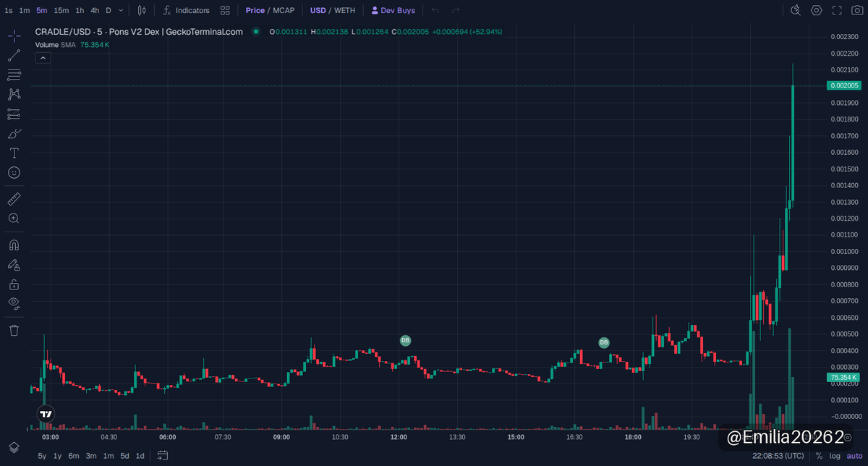Viewport: 868px width, 466px height.
Task: Open the object tree layers icon
Action: point(14,447)
